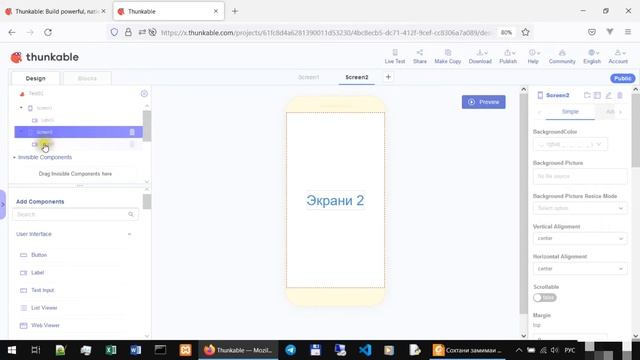Open Firefox application menu
Screen dimensions: 640x360
click(628, 32)
